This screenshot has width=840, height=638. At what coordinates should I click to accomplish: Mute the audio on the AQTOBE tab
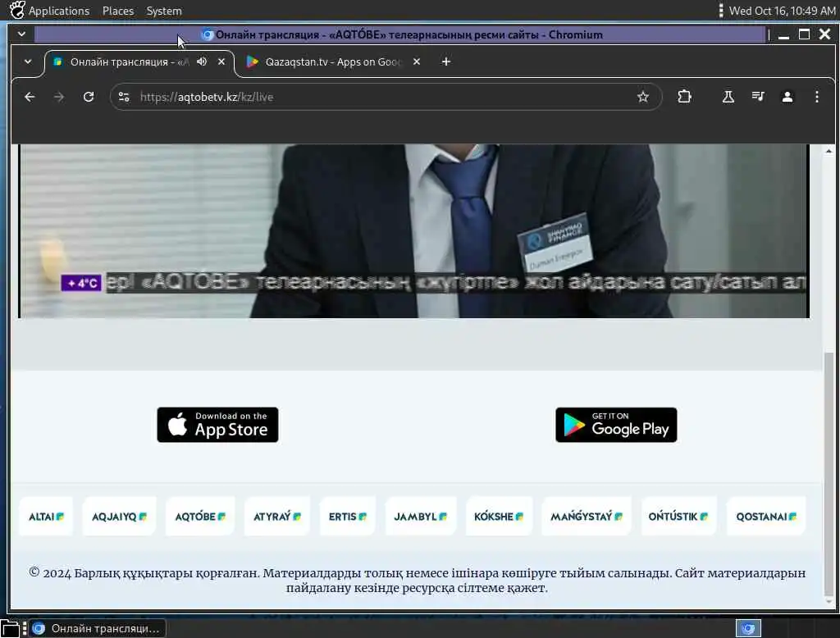pos(202,62)
